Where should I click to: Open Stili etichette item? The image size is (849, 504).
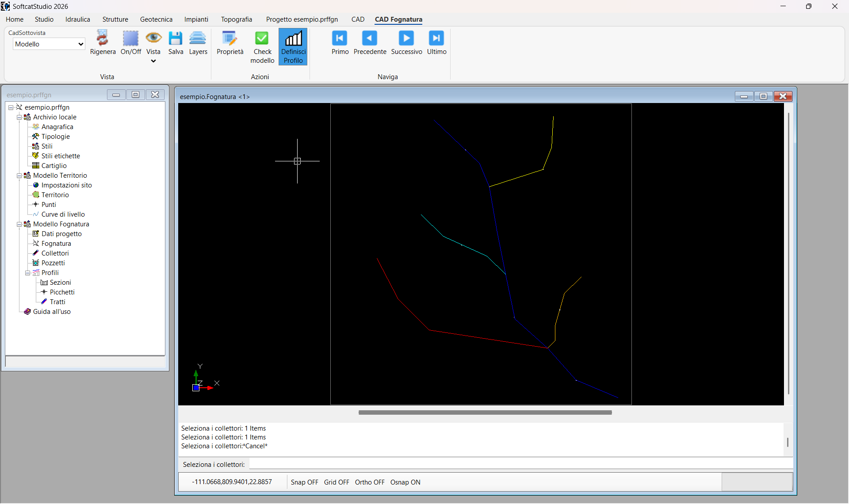[61, 156]
